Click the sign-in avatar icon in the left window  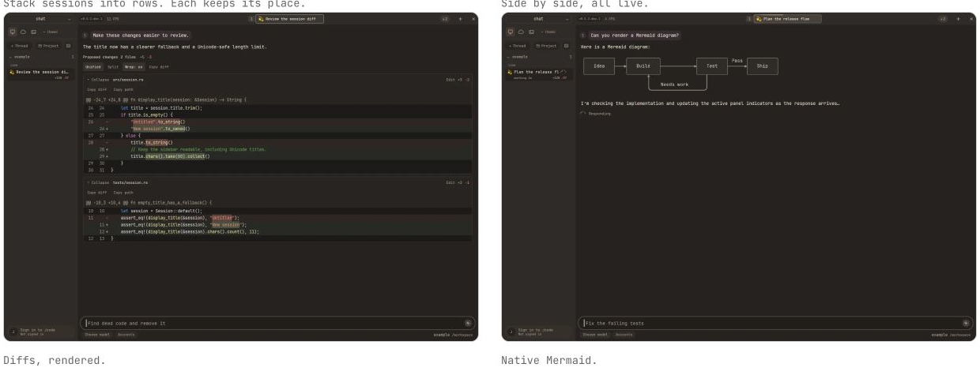[13, 332]
